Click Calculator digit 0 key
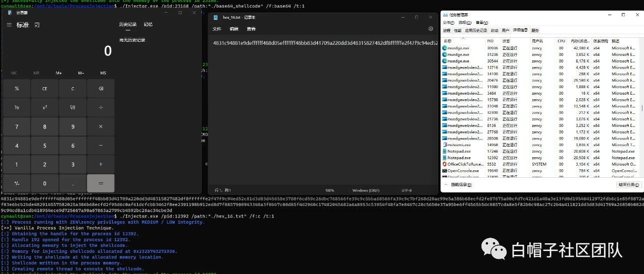This screenshot has height=274, width=644. point(45,183)
